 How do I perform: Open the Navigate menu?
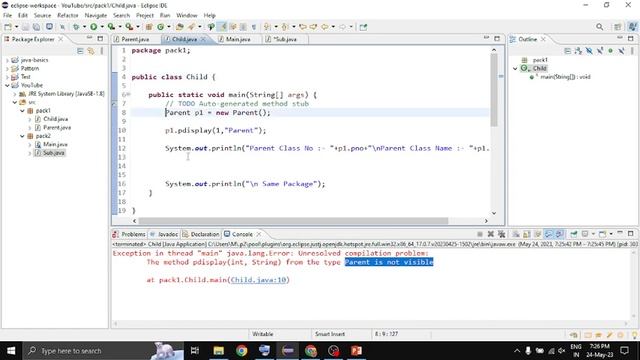tap(96, 15)
